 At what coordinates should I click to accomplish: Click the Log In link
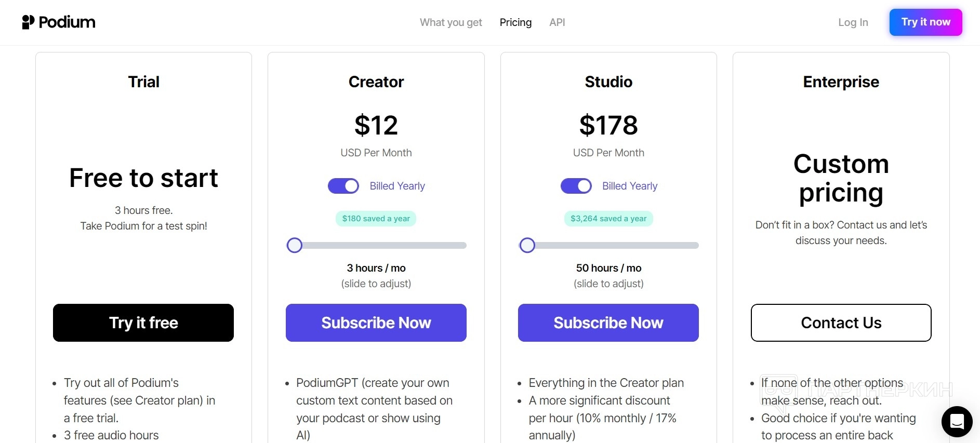click(x=853, y=22)
